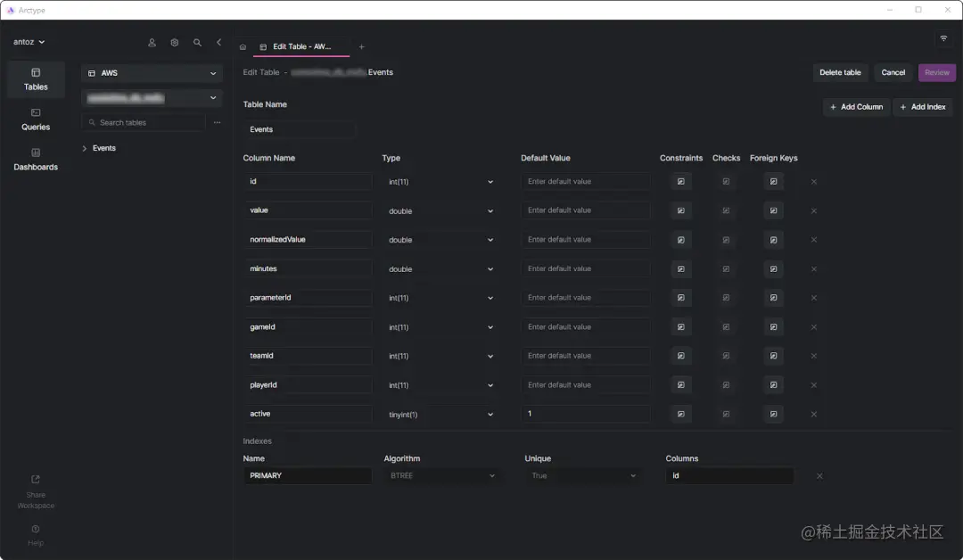Open type dropdown for value column
This screenshot has height=560, width=963.
[440, 210]
